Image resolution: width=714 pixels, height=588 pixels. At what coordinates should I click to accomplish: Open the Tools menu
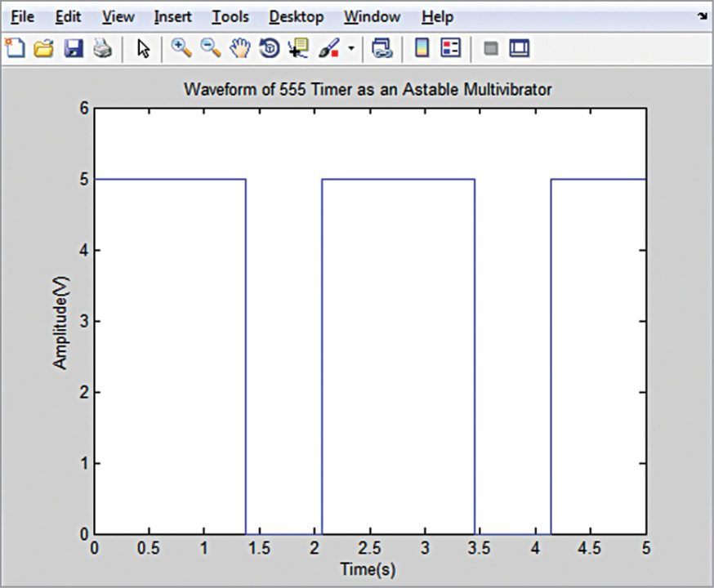(230, 16)
